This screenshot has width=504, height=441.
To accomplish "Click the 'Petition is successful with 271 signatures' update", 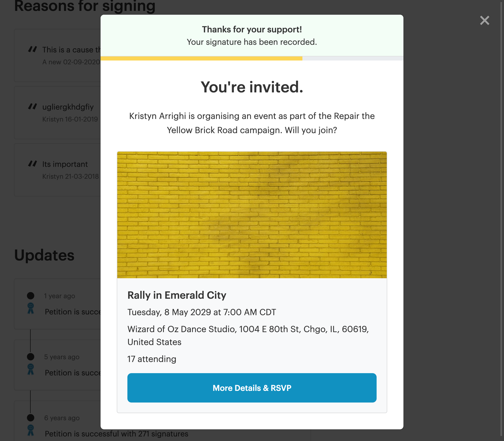I will [x=117, y=434].
